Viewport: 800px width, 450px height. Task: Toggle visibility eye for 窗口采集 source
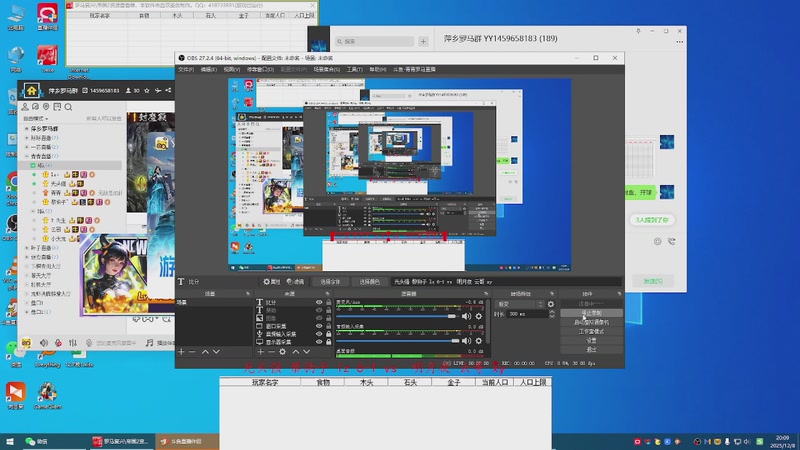coord(319,326)
